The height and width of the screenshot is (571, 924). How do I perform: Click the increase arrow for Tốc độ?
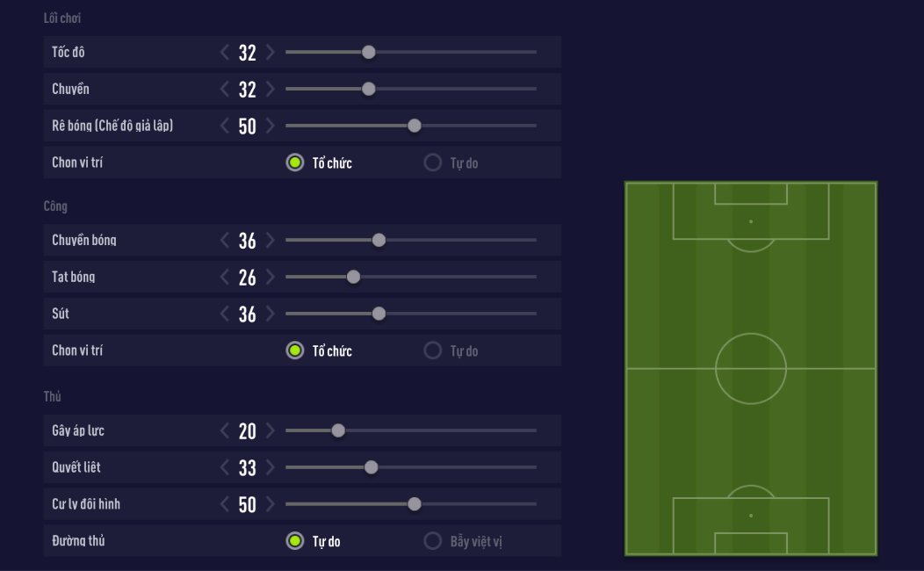pos(271,53)
